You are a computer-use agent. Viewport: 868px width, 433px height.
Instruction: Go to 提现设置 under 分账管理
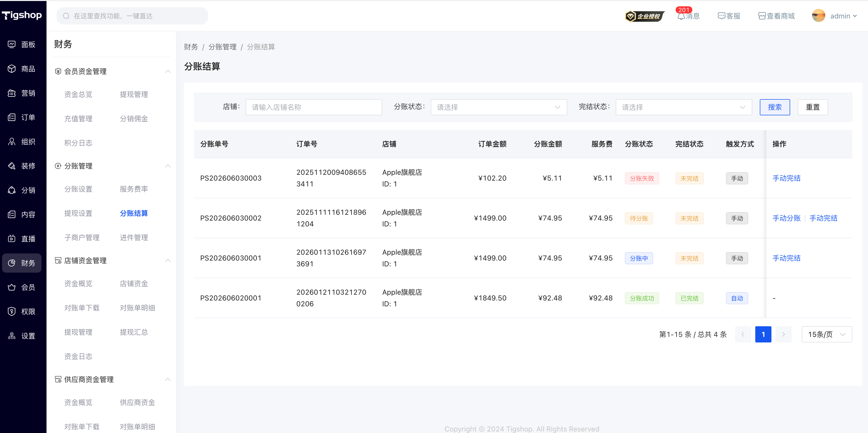point(78,213)
